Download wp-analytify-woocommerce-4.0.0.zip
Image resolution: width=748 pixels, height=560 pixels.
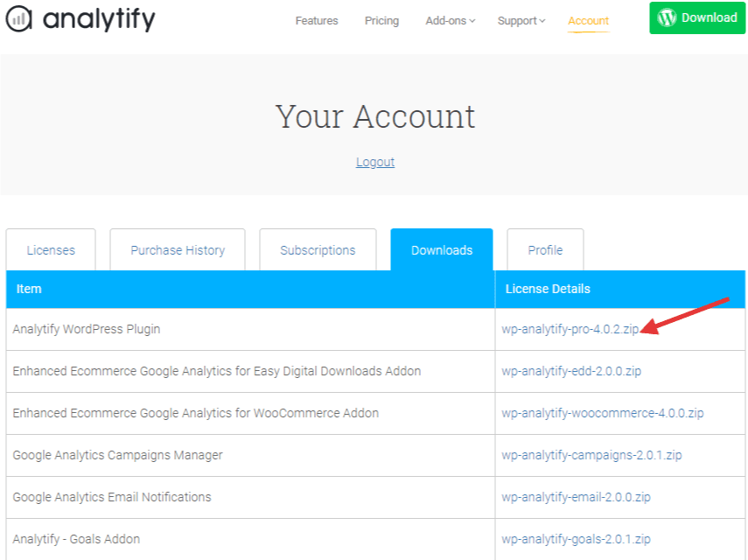pyautogui.click(x=603, y=413)
